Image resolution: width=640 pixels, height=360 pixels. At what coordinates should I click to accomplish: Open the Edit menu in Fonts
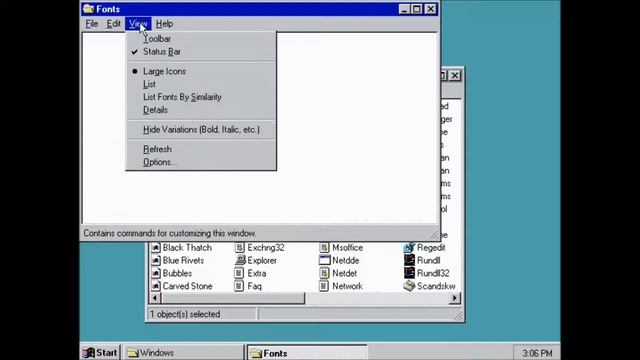pyautogui.click(x=113, y=24)
